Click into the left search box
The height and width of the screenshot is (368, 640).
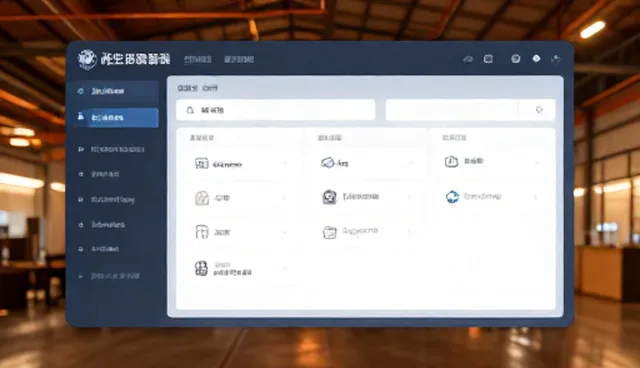(276, 110)
